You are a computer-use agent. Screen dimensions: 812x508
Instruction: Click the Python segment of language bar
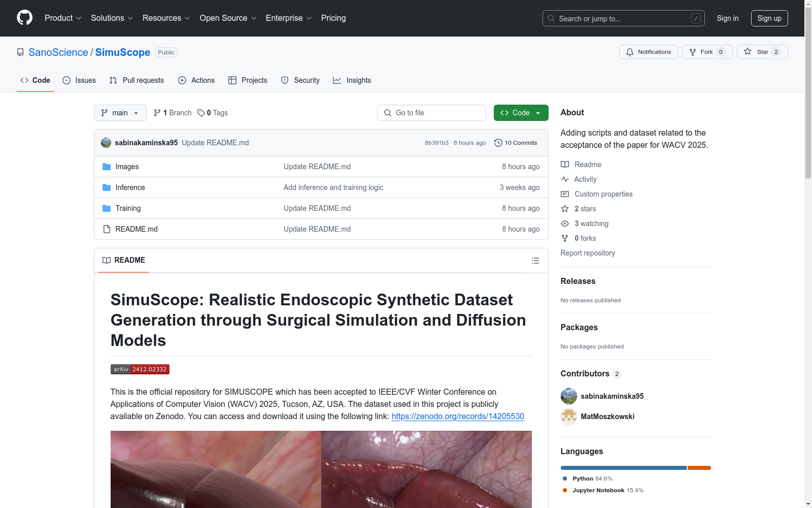pyautogui.click(x=624, y=468)
